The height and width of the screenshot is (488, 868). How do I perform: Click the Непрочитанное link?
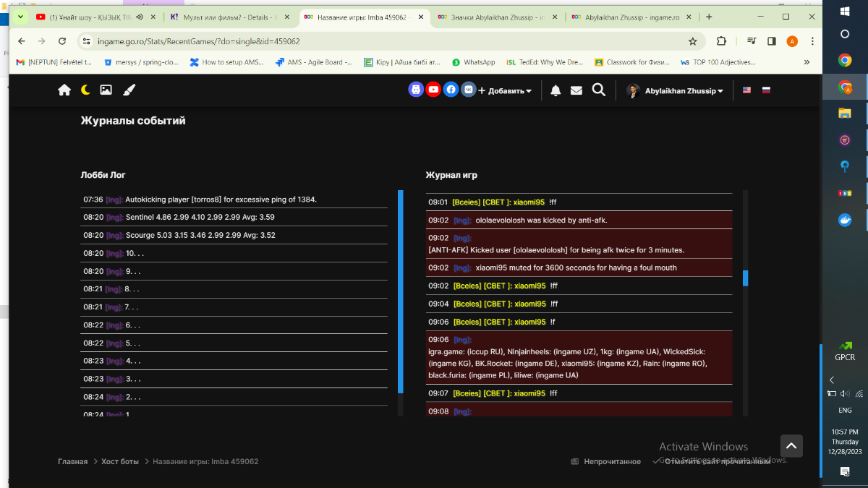[x=612, y=461]
